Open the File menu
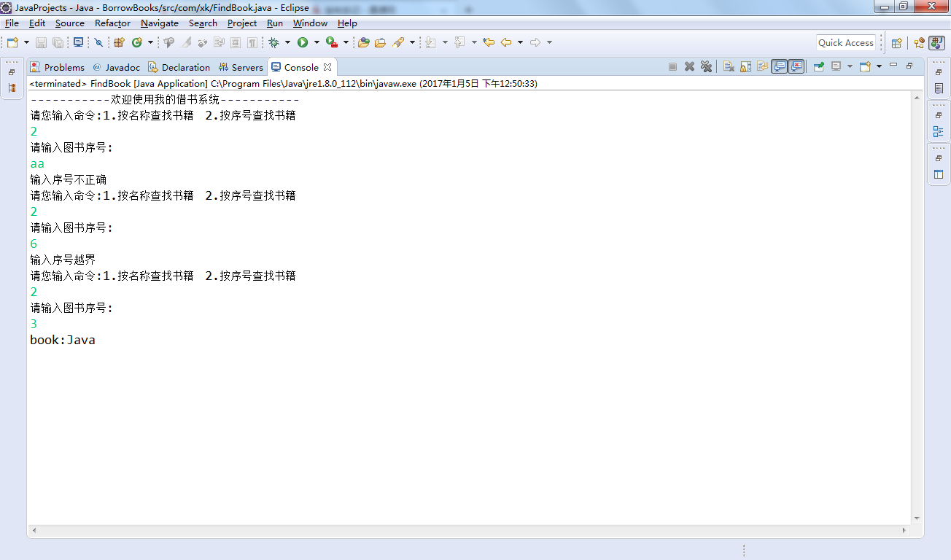 (12, 23)
